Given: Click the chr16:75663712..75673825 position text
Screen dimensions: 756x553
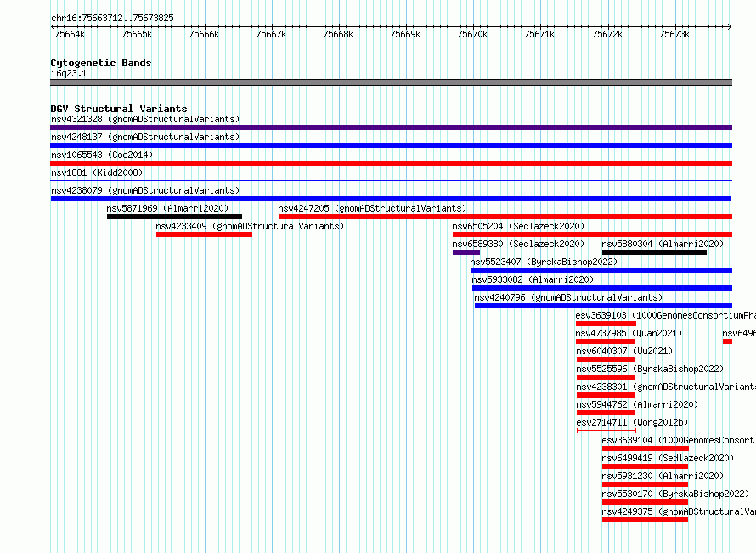Looking at the screenshot, I should tap(112, 18).
